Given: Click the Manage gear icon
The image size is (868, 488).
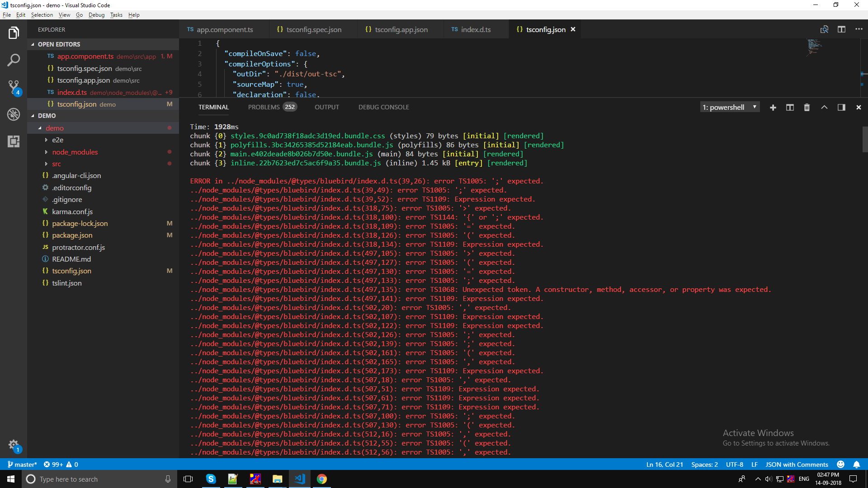Looking at the screenshot, I should point(14,445).
